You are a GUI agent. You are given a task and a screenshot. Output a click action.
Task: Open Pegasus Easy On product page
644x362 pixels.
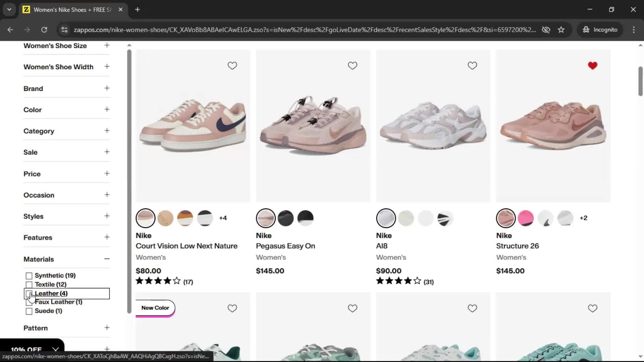tap(285, 246)
